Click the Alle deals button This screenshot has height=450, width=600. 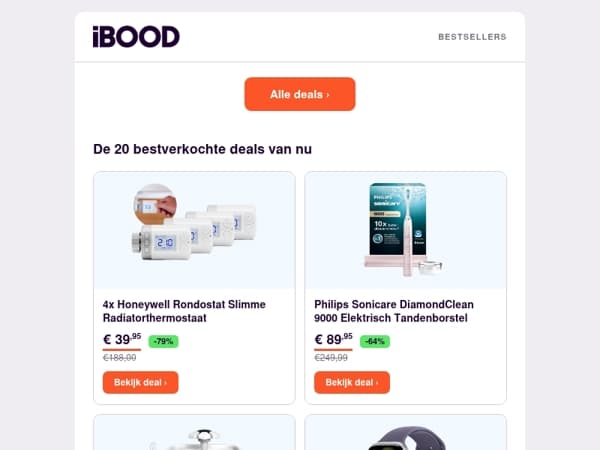click(300, 94)
